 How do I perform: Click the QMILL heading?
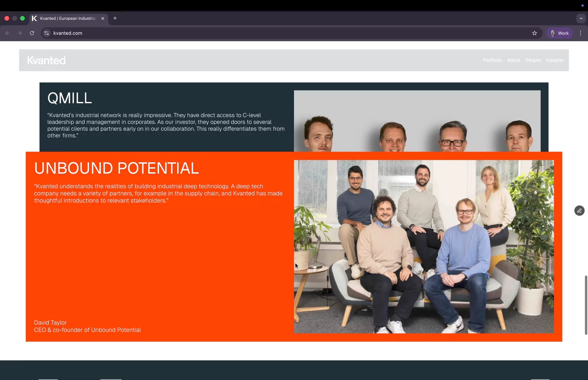pos(70,98)
